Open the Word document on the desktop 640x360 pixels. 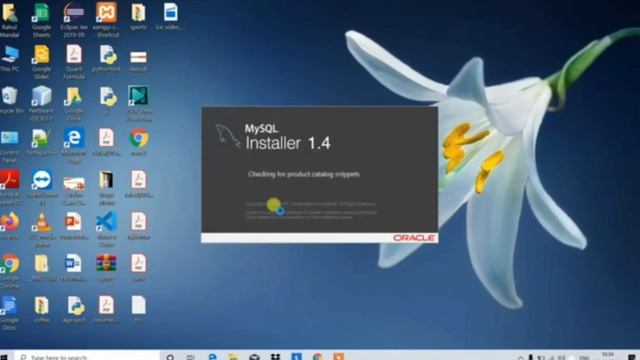pyautogui.click(x=74, y=268)
